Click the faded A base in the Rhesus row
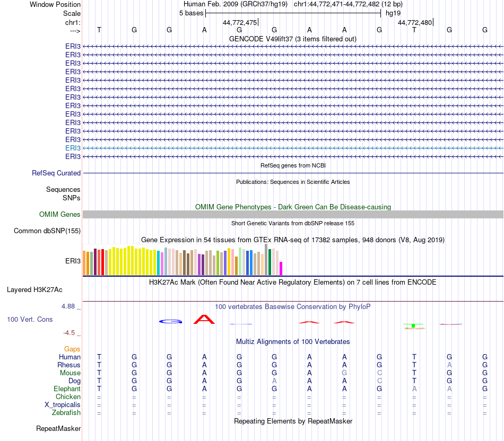The width and height of the screenshot is (504, 441). click(x=449, y=365)
